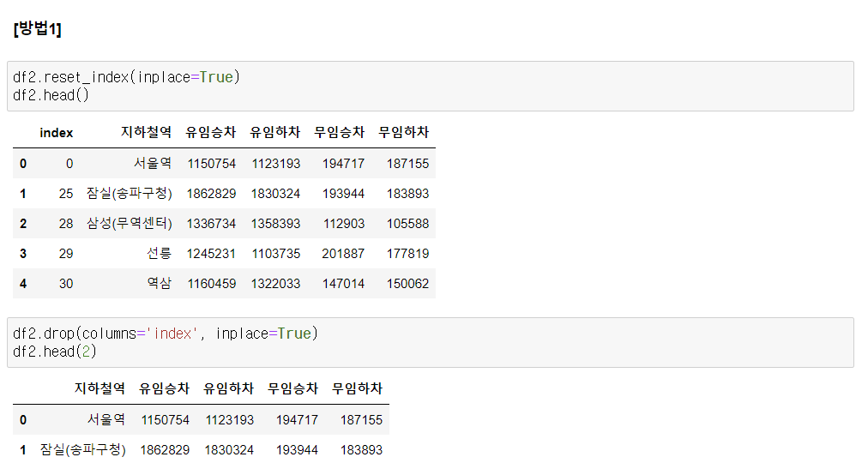
Task: Select the 지하철역 header in the first table
Action: [x=146, y=132]
